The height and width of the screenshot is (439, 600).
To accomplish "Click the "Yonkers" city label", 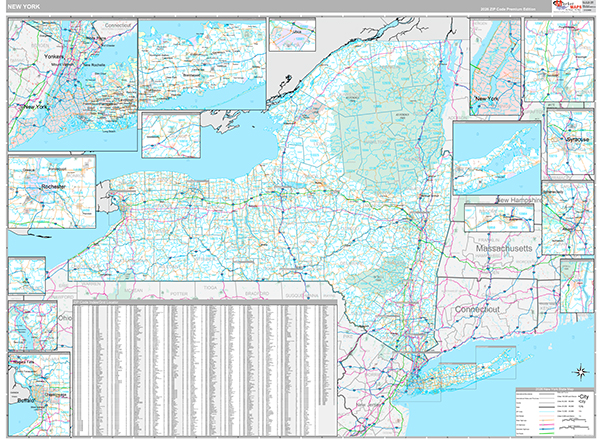I will pos(54,56).
